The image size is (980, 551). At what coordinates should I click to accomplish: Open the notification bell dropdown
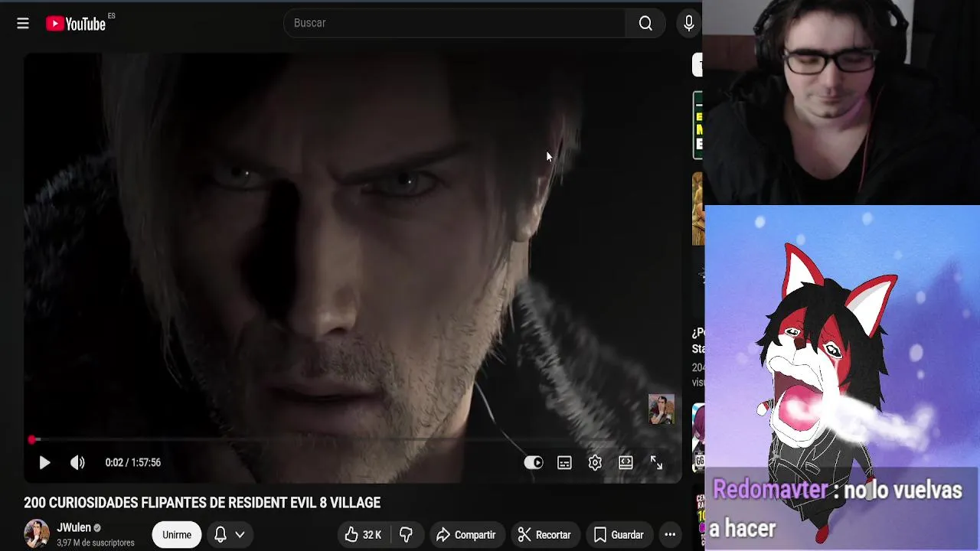(230, 535)
